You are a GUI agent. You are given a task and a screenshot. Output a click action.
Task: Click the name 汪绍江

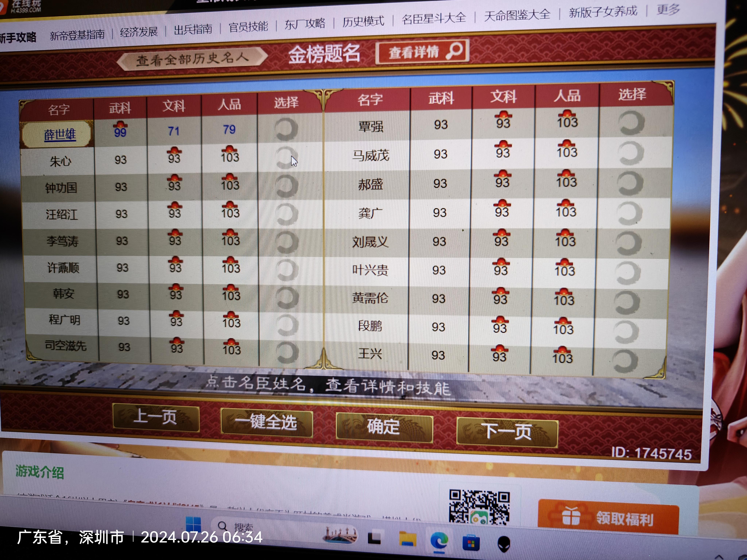[x=62, y=214]
